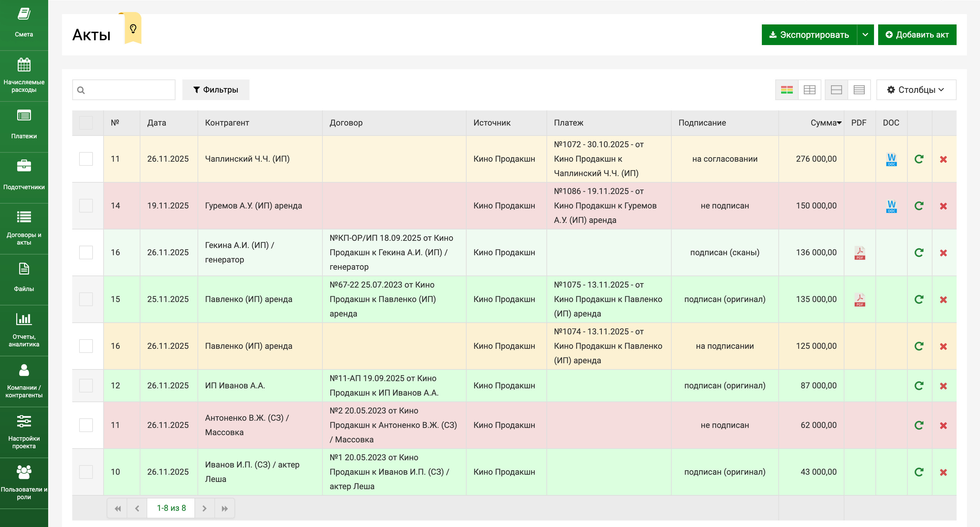Open PDF icon in Гекина А.И. row
The width and height of the screenshot is (980, 527).
[x=860, y=252]
